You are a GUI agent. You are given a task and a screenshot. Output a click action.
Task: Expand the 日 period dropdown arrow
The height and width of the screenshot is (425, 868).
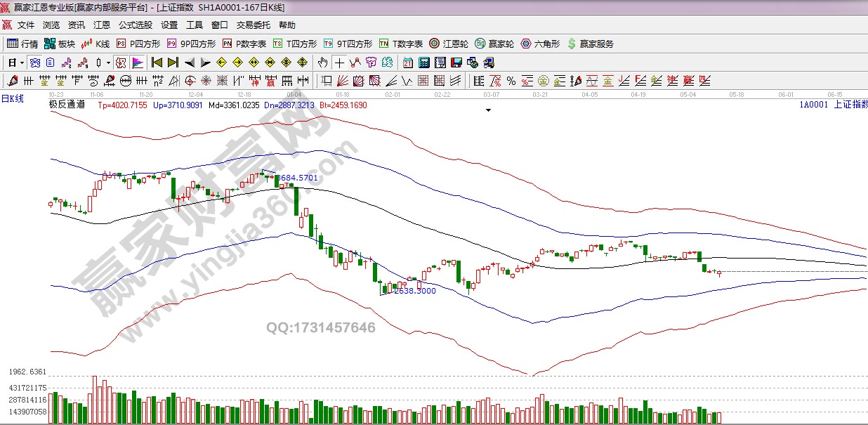pyautogui.click(x=22, y=63)
